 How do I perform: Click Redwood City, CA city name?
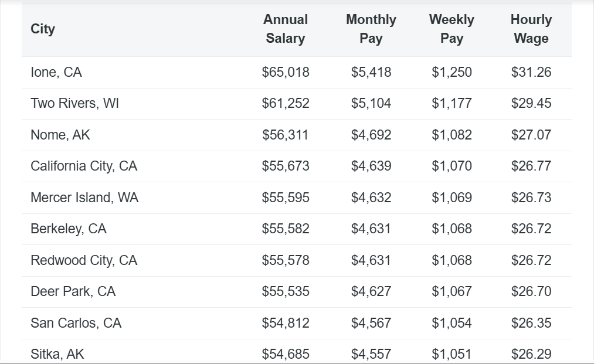coord(84,260)
